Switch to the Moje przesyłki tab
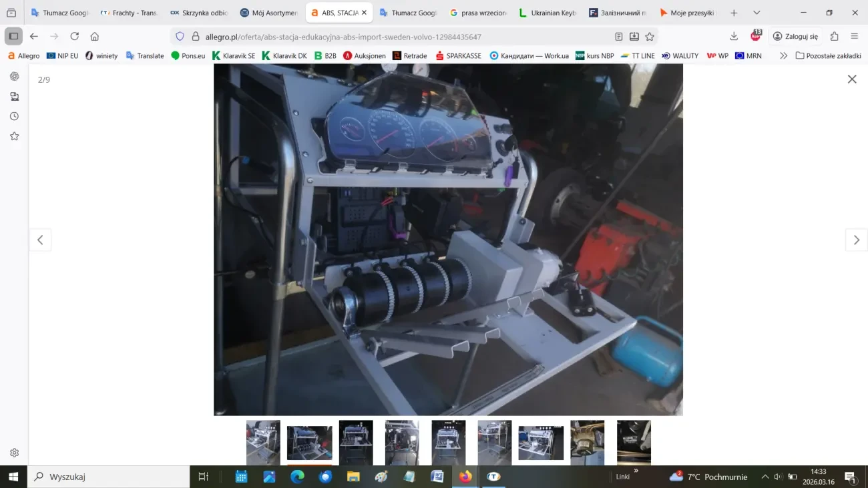Image resolution: width=868 pixels, height=488 pixels. pos(686,13)
